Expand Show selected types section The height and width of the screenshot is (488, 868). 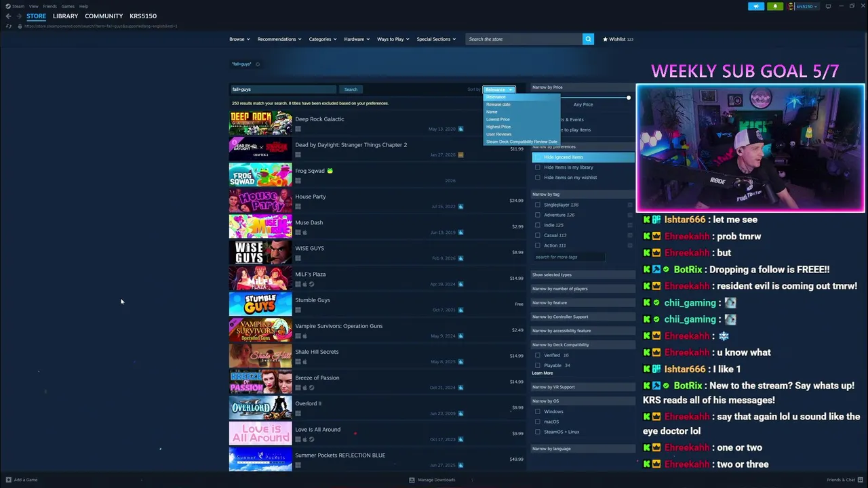click(583, 274)
